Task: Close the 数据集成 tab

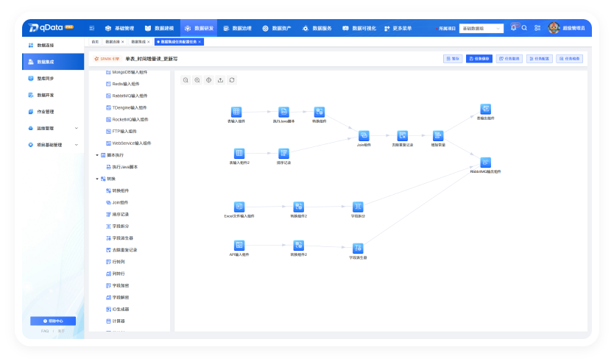Action: [x=149, y=42]
